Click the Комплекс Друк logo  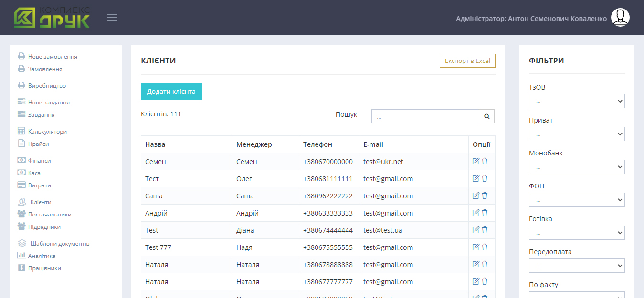(52, 18)
